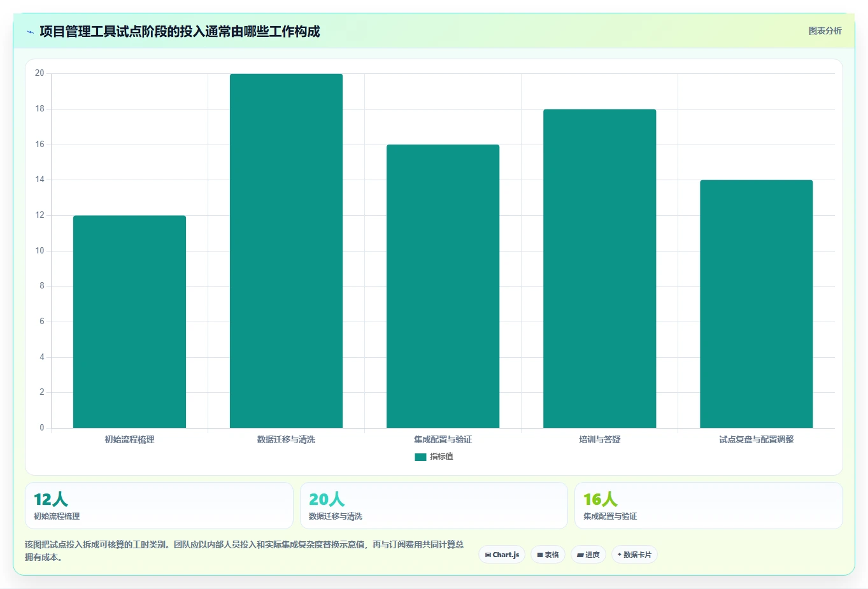The image size is (868, 589).
Task: Click the icon in the 表格 tag
Action: [x=540, y=555]
